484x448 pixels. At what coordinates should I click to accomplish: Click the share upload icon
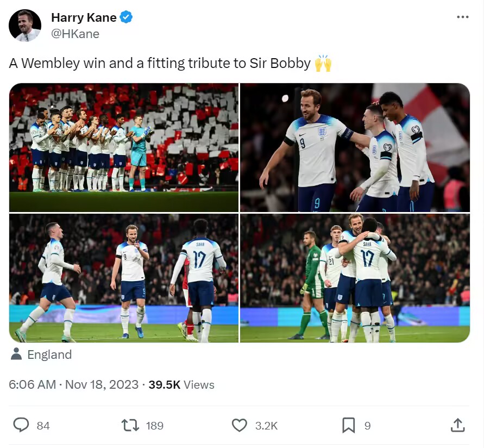point(457,425)
